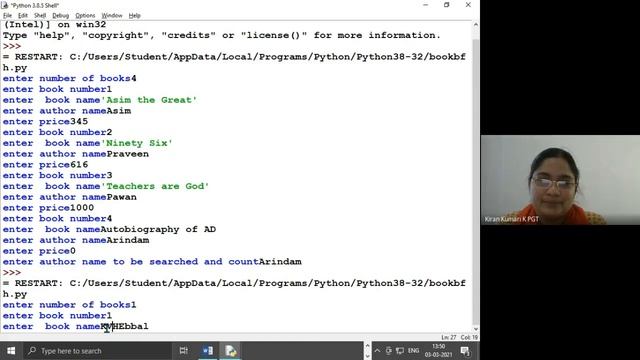Click the 'enter price345' line

click(45, 122)
